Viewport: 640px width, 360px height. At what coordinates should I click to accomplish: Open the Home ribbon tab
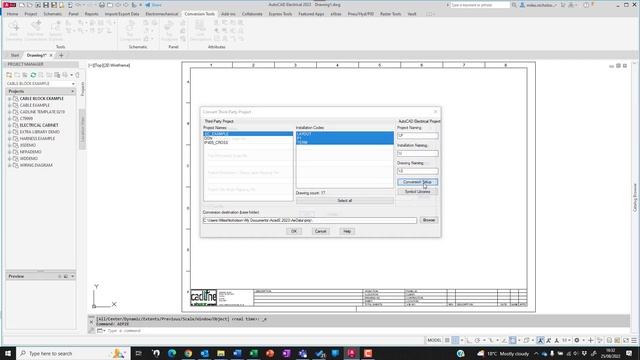[12, 14]
